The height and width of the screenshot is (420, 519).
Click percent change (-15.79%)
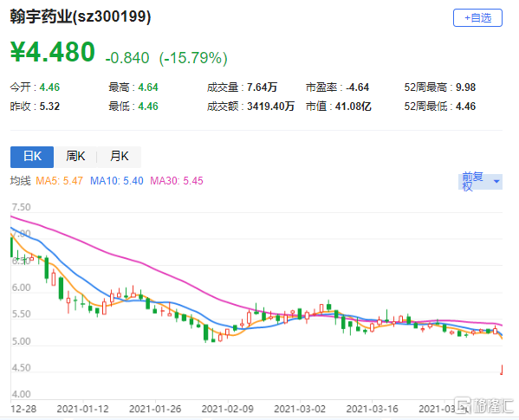[193, 58]
